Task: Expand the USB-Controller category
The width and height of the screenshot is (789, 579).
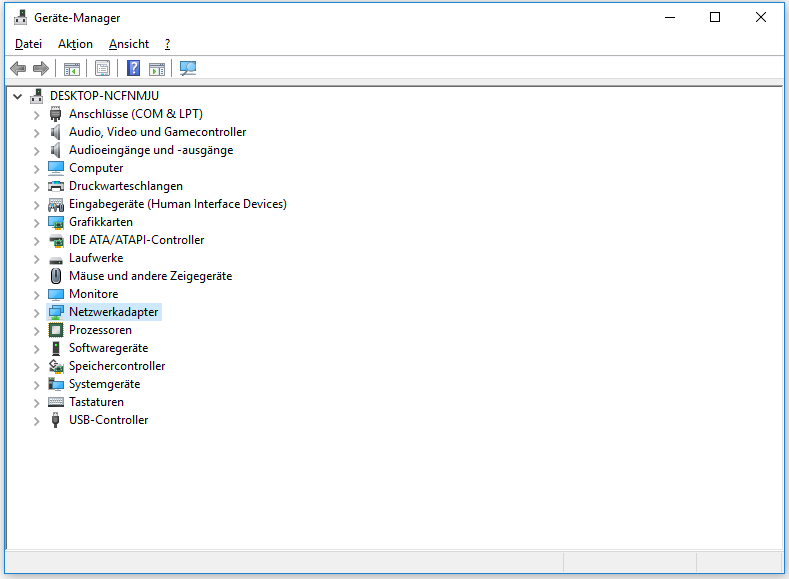Action: [x=36, y=421]
